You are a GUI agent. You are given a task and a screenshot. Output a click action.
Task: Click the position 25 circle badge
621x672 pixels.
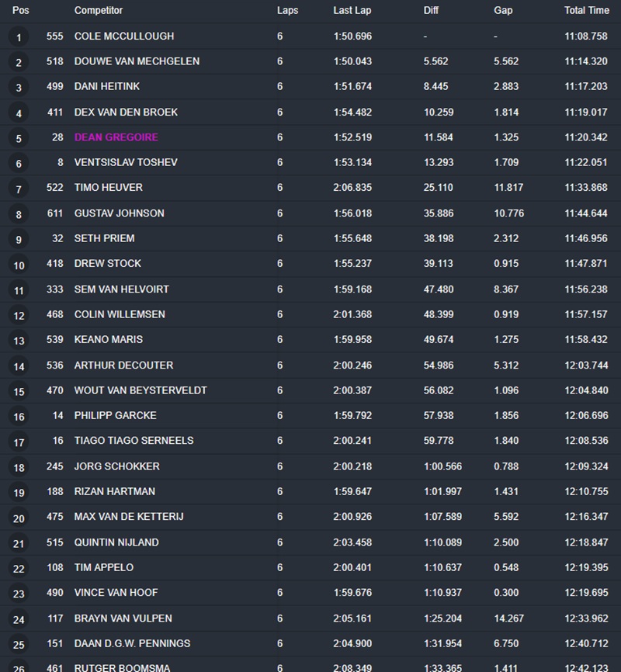pos(19,644)
